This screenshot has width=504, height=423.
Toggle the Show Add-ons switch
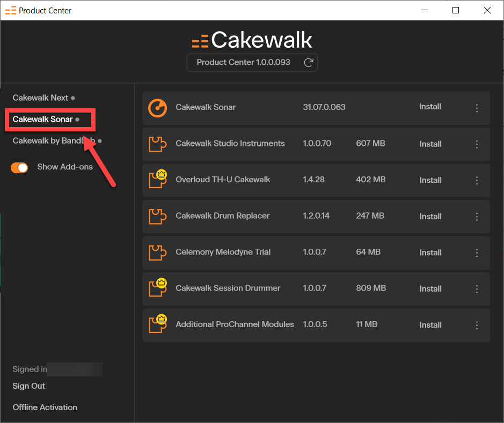point(19,167)
